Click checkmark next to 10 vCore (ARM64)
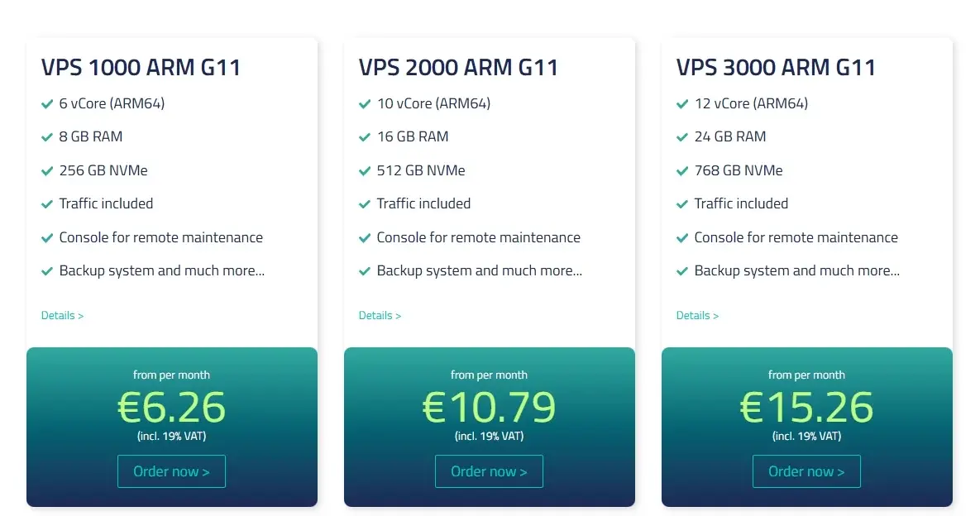 coord(365,103)
